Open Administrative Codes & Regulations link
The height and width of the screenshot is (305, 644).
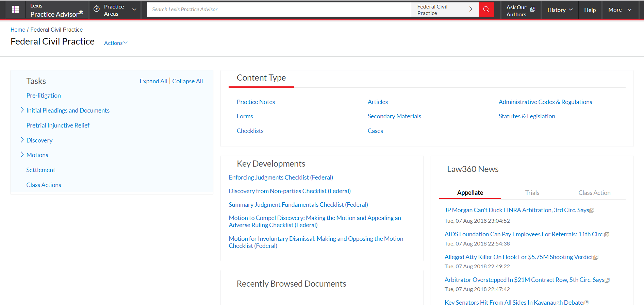[545, 102]
